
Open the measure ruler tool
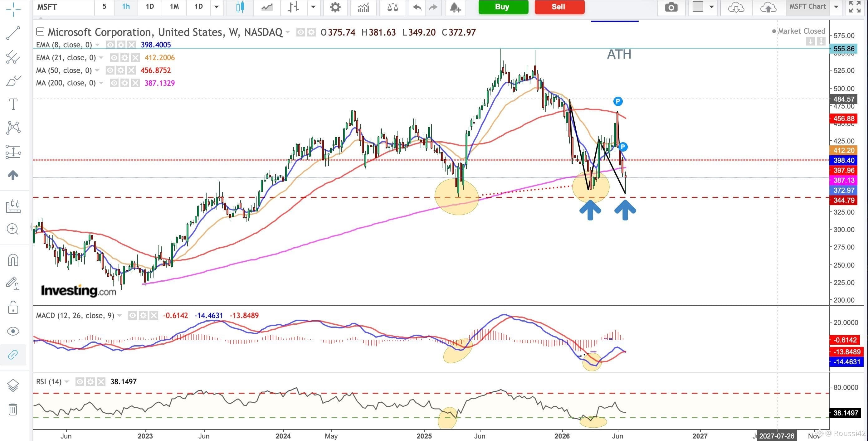[13, 205]
